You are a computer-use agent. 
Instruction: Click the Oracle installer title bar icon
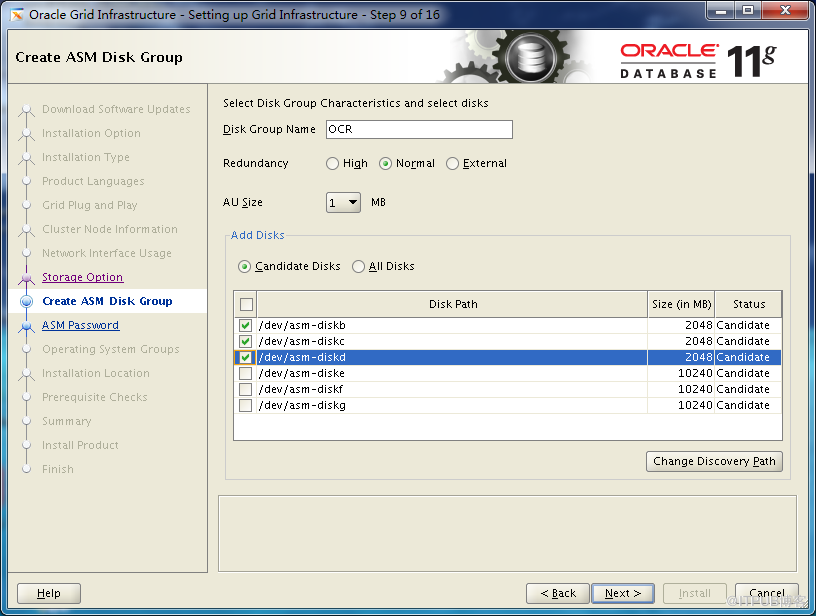click(x=17, y=15)
